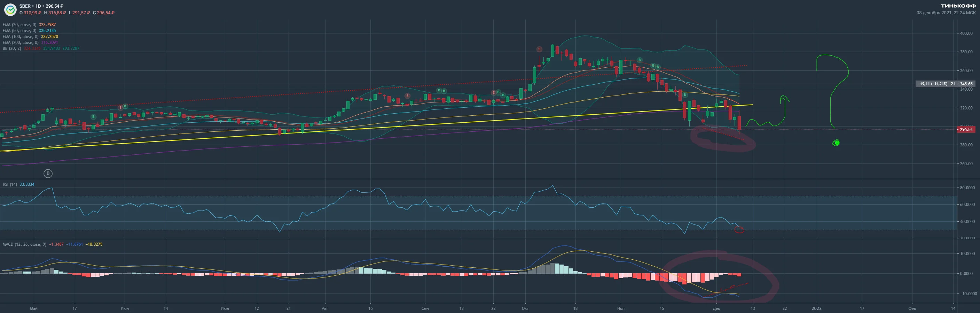Click the 1D timeframe label in the header
This screenshot has height=313, width=980.
click(x=38, y=6)
